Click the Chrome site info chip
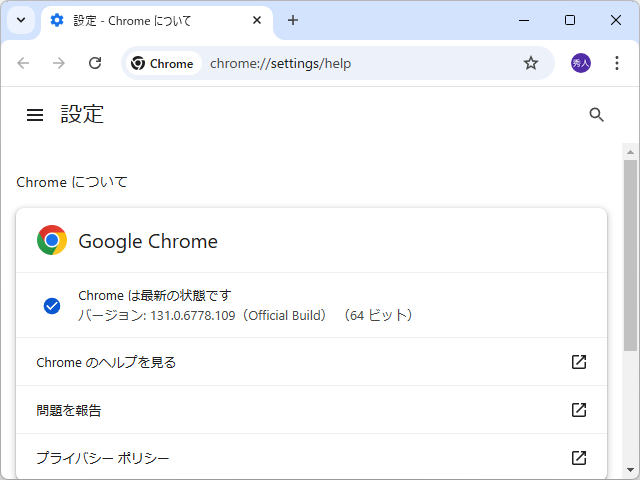The height and width of the screenshot is (480, 640). (162, 63)
